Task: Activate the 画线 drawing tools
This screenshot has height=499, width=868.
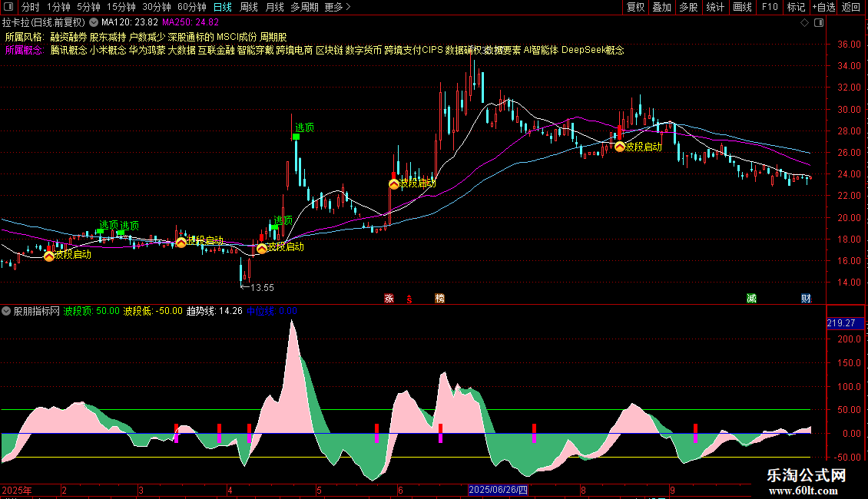Action: pyautogui.click(x=742, y=7)
